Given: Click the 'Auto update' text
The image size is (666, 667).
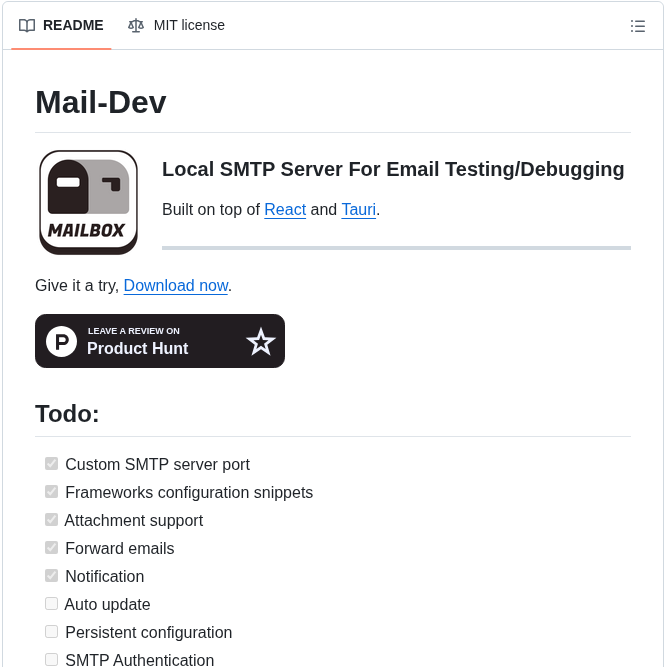Looking at the screenshot, I should pyautogui.click(x=107, y=604).
